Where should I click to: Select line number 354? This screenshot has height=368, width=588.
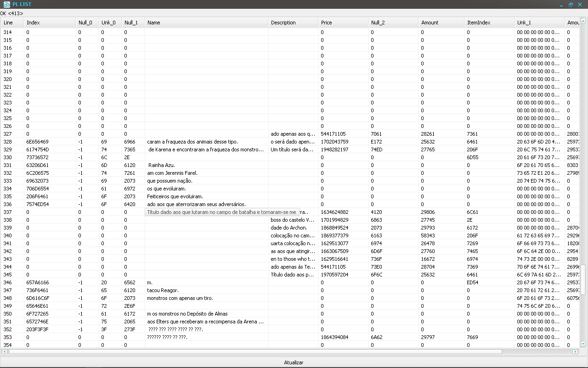12,345
